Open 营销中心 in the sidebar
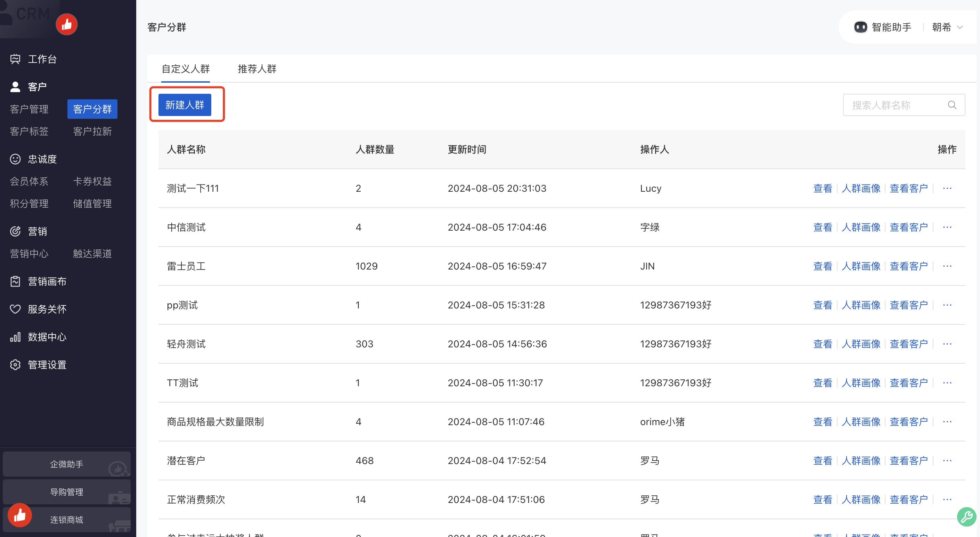 coord(29,254)
